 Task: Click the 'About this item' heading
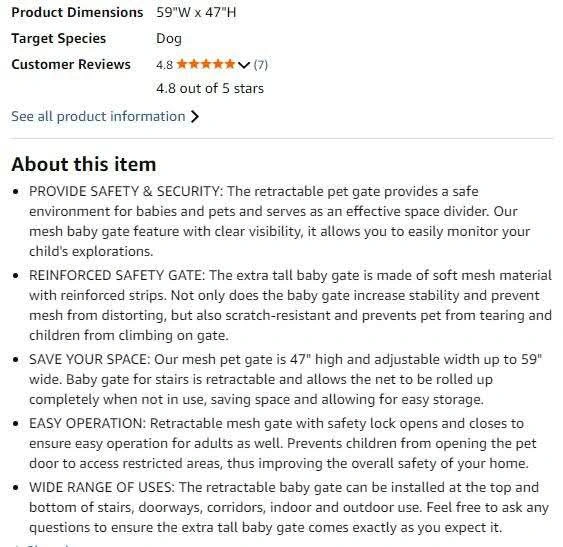tap(84, 164)
